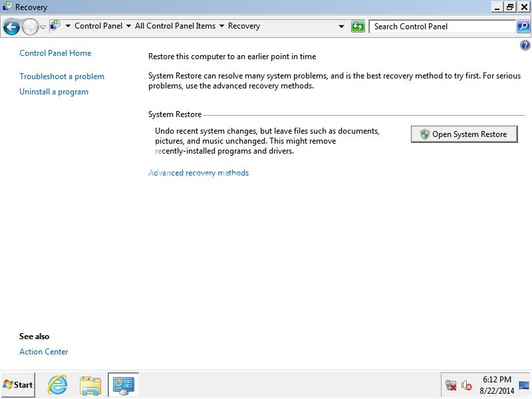
Task: Open Action Center under See also
Action: click(43, 352)
